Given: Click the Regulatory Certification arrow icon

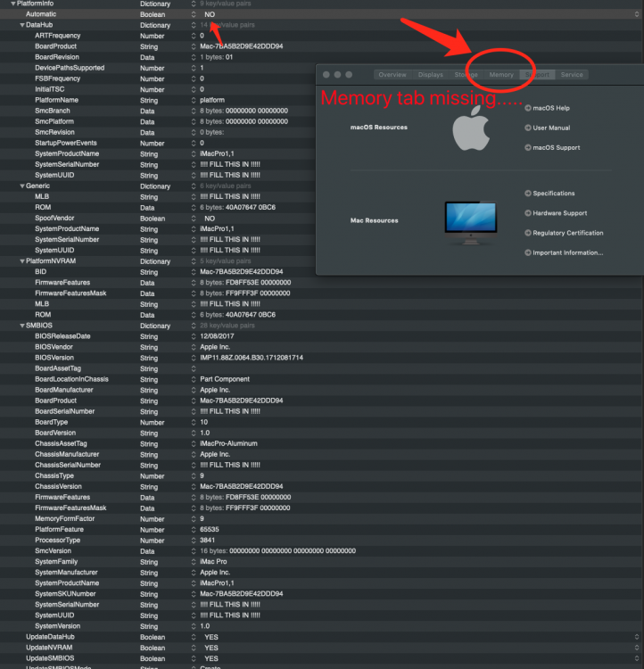Looking at the screenshot, I should tap(528, 233).
